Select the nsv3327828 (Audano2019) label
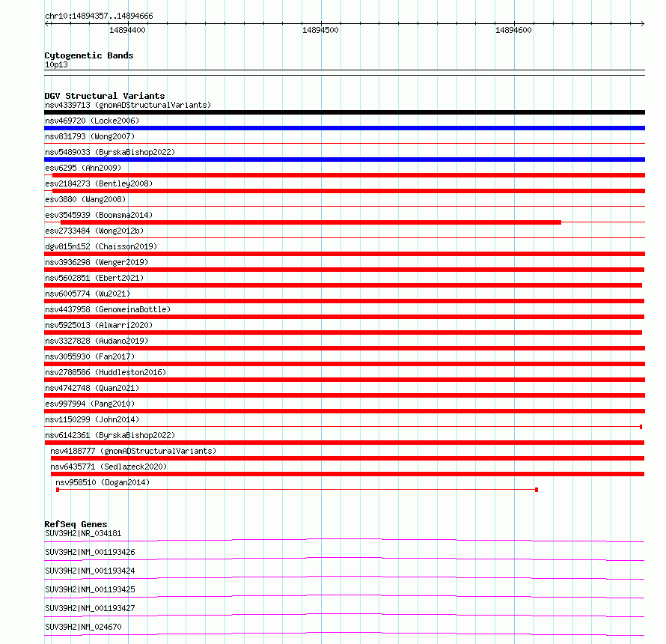666x644 pixels. tap(97, 341)
